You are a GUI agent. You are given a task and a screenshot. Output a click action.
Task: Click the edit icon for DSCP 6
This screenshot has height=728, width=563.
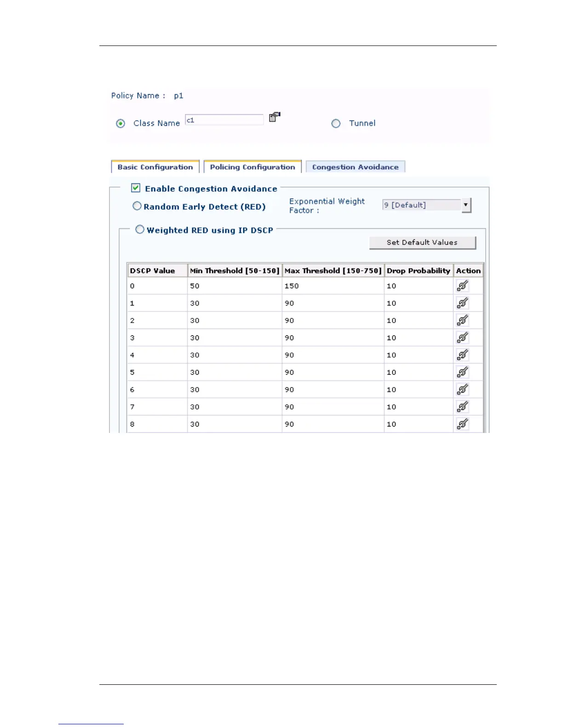(x=463, y=390)
